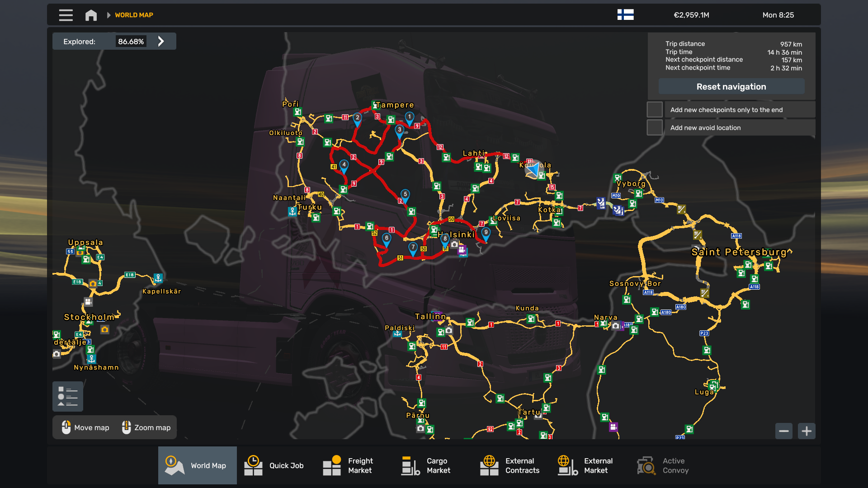Open the Active Convoy tab
This screenshot has height=488, width=868.
[669, 465]
